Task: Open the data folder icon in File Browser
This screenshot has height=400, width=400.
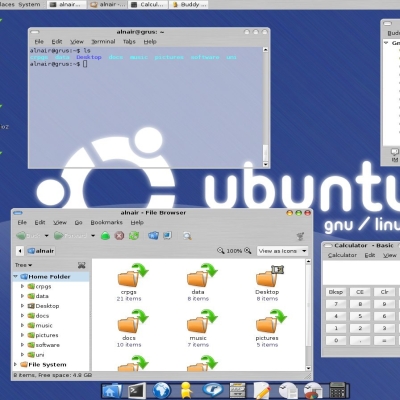Action: [202, 275]
